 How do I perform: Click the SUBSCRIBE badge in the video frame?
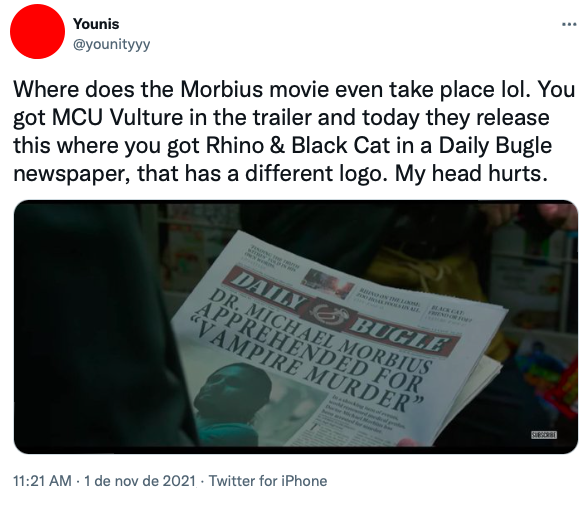pos(544,435)
